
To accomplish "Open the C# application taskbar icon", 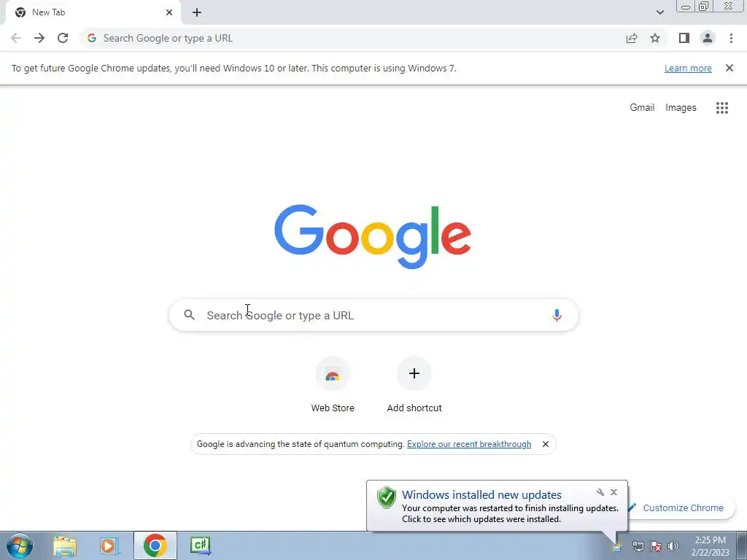I will [x=201, y=545].
